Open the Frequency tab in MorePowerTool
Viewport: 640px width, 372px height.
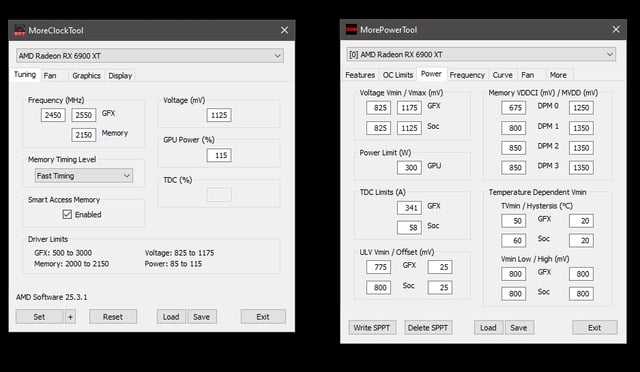click(467, 75)
